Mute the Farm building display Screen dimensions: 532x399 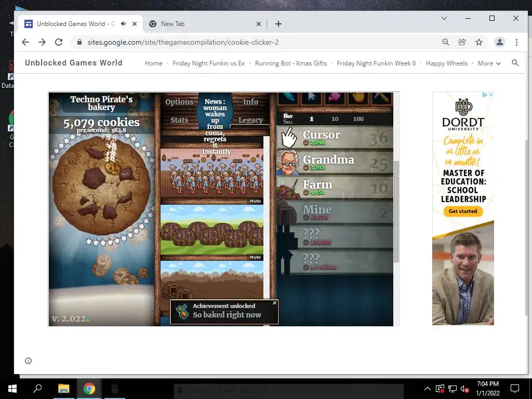pos(255,257)
